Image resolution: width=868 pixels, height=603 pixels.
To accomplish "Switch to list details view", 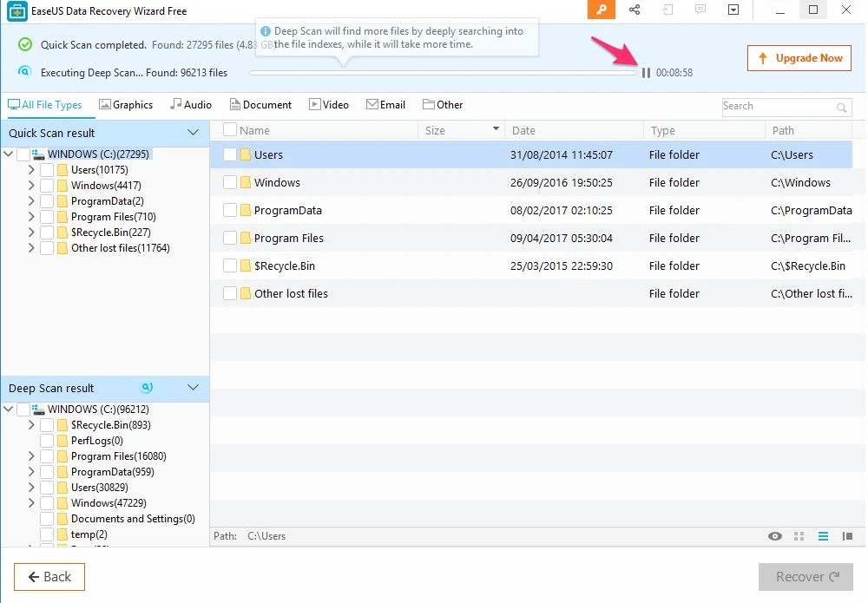I will point(824,536).
